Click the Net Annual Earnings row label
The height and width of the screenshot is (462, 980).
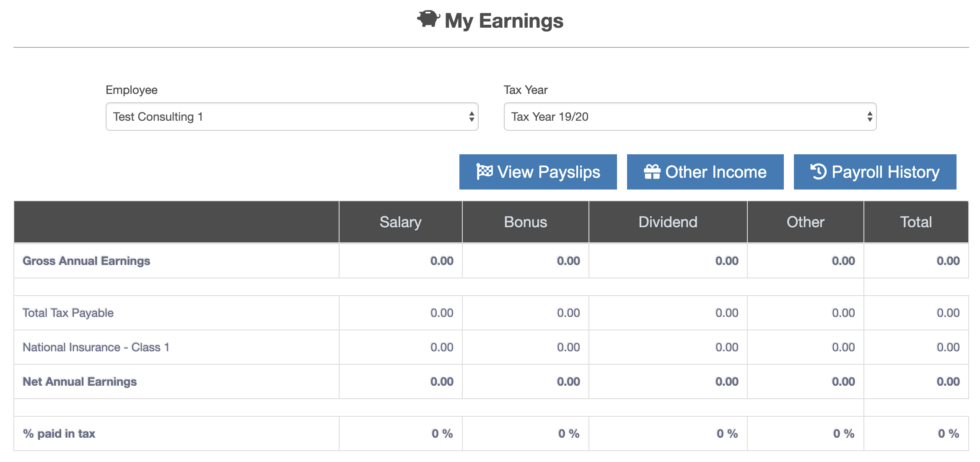click(x=80, y=382)
